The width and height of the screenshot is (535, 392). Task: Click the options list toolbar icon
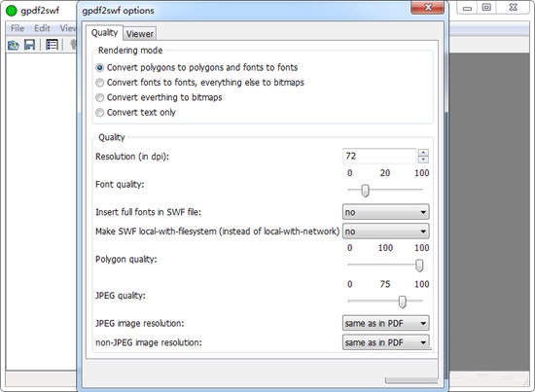click(x=52, y=45)
